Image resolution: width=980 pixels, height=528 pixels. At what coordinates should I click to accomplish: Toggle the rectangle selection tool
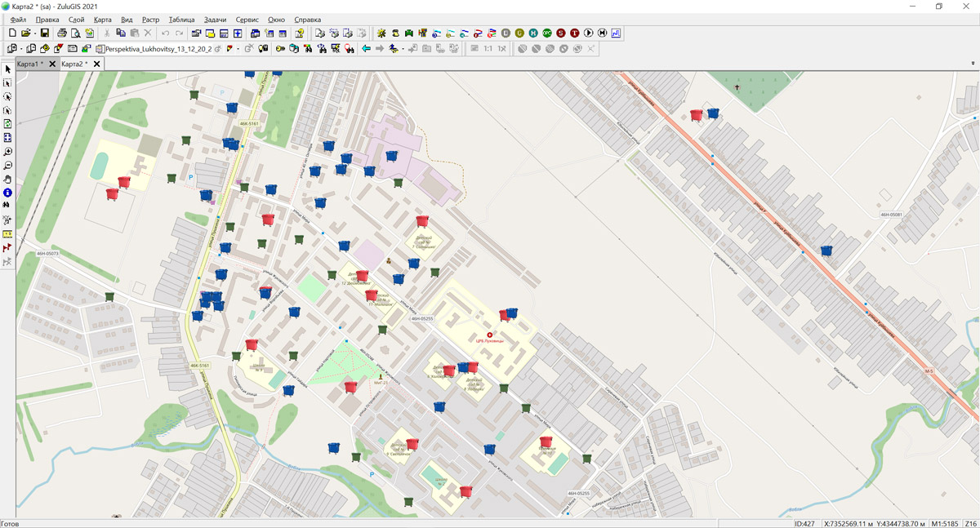click(x=8, y=83)
